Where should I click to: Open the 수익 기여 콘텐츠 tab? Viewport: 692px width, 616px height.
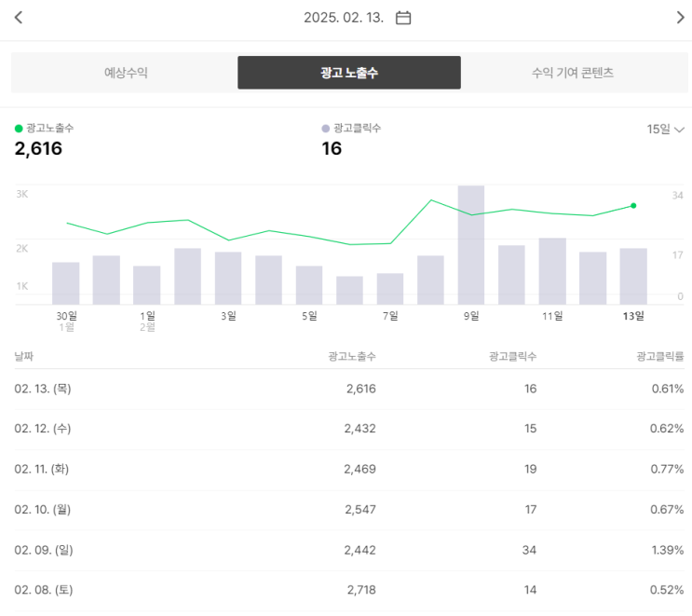(572, 73)
